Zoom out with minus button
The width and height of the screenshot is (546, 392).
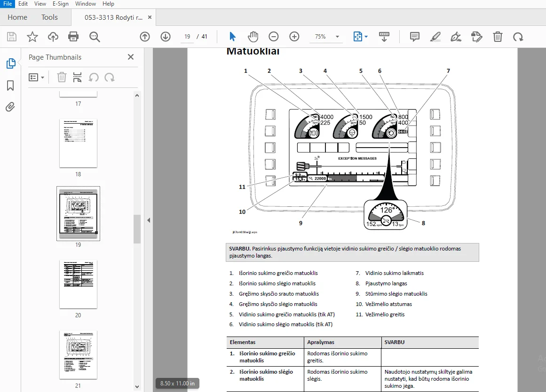tap(274, 37)
